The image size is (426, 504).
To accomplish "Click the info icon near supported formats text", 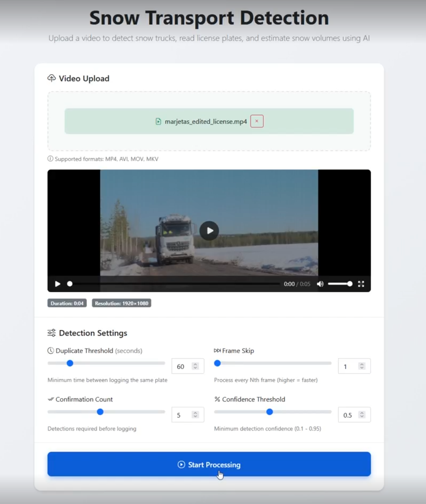I will (50, 159).
